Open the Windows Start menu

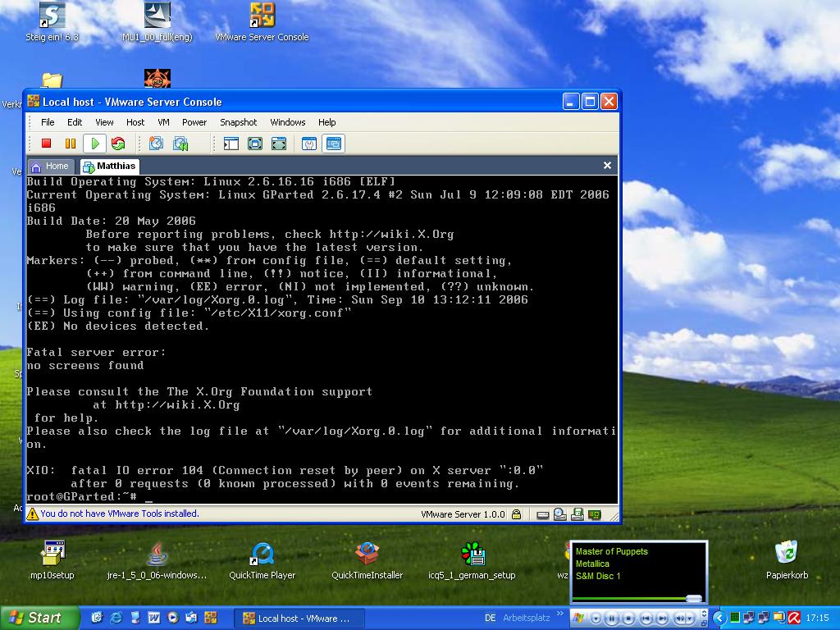pos(39,618)
